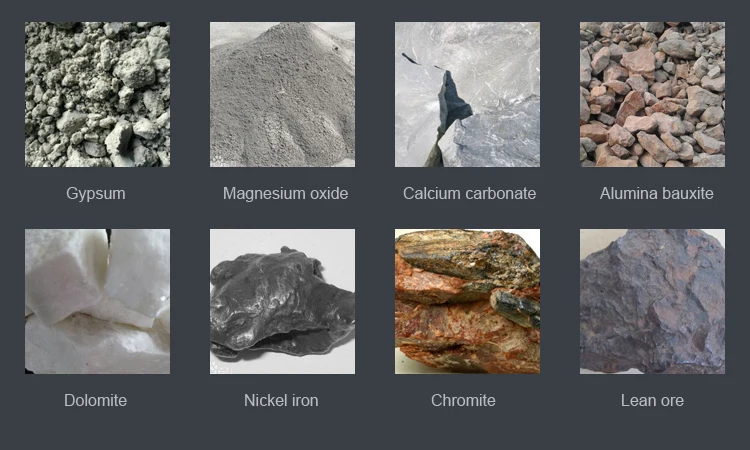The width and height of the screenshot is (750, 450).
Task: Open the Gypsum material thumbnail
Action: (x=97, y=94)
